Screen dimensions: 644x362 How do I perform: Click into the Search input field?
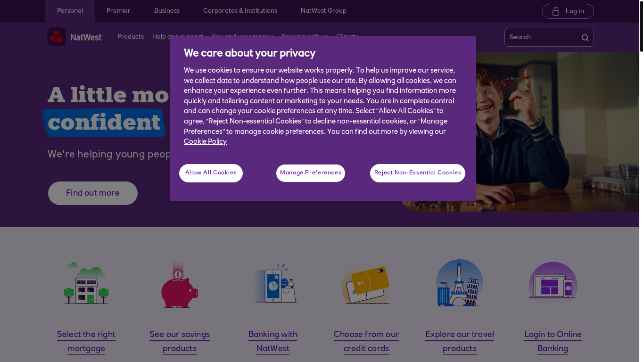point(542,37)
